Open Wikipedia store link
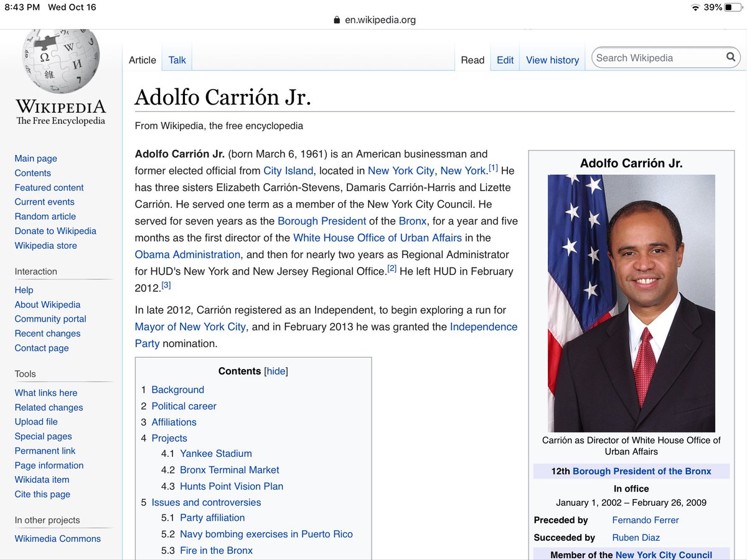Screen dimensions: 747x560 pos(46,245)
